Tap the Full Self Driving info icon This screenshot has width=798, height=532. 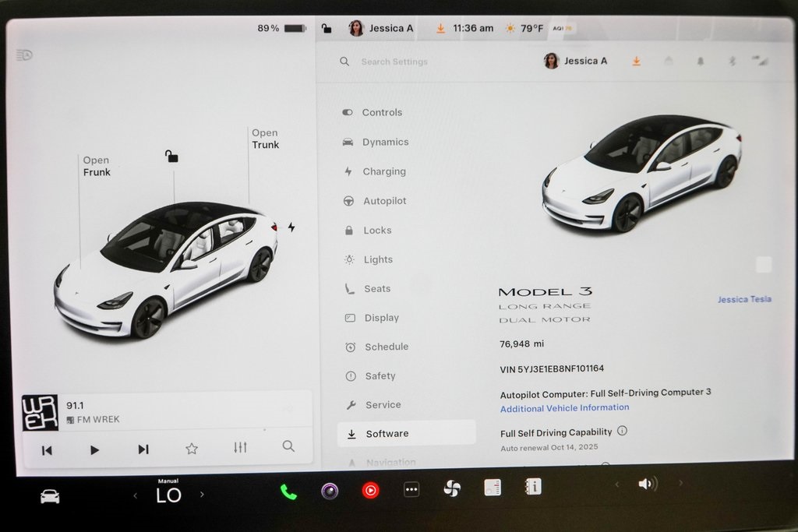point(622,431)
